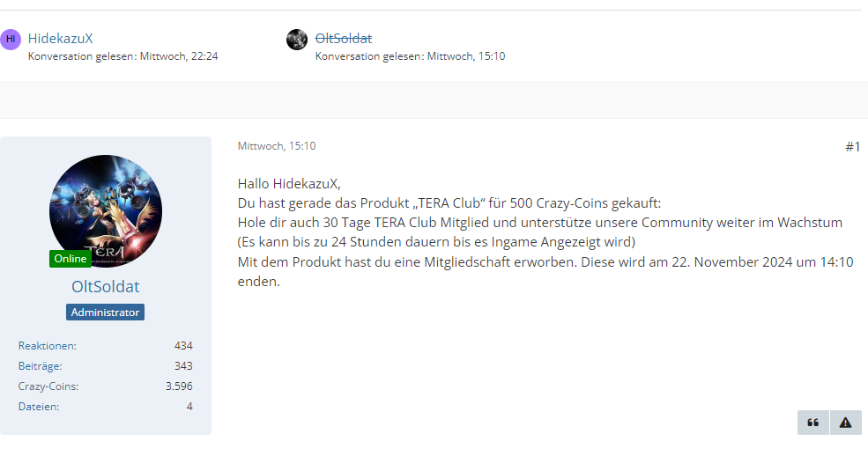This screenshot has width=868, height=456.
Task: Click HidekazuX's purple avatar icon
Action: pos(11,40)
